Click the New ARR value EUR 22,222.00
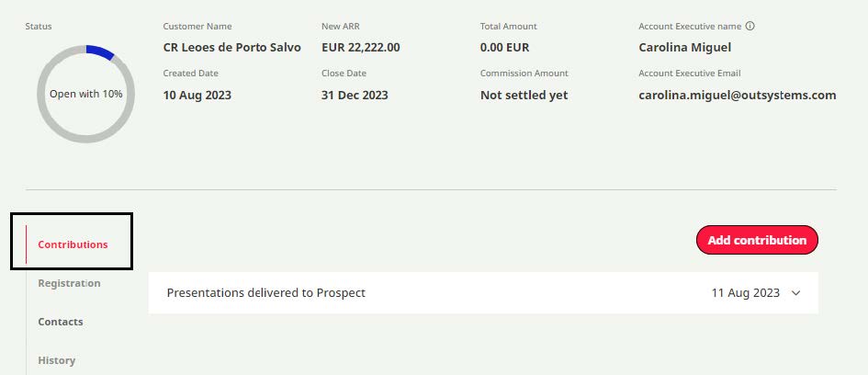This screenshot has height=375, width=868. (x=361, y=47)
